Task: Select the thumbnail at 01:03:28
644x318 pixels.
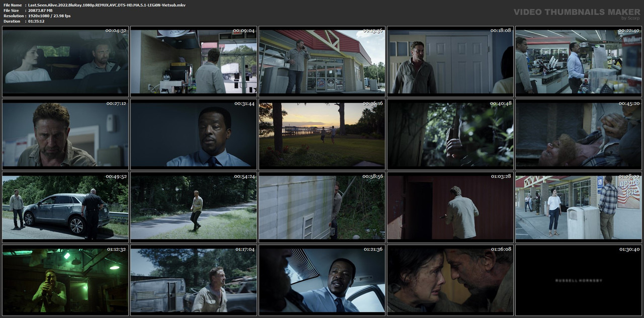Action: (450, 207)
